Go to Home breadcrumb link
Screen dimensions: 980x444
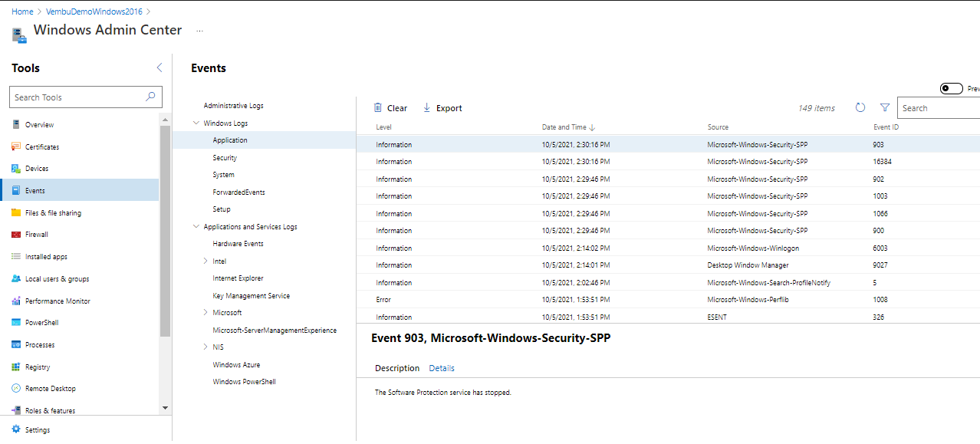[x=22, y=12]
